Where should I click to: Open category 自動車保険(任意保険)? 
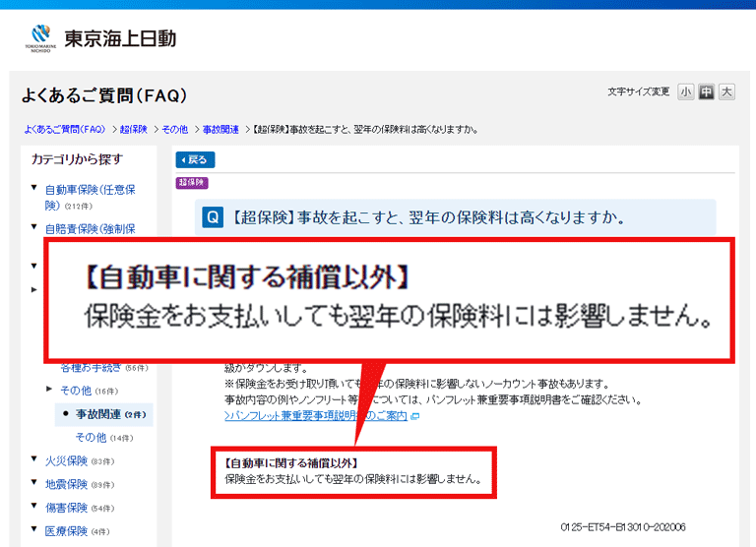pos(90,197)
